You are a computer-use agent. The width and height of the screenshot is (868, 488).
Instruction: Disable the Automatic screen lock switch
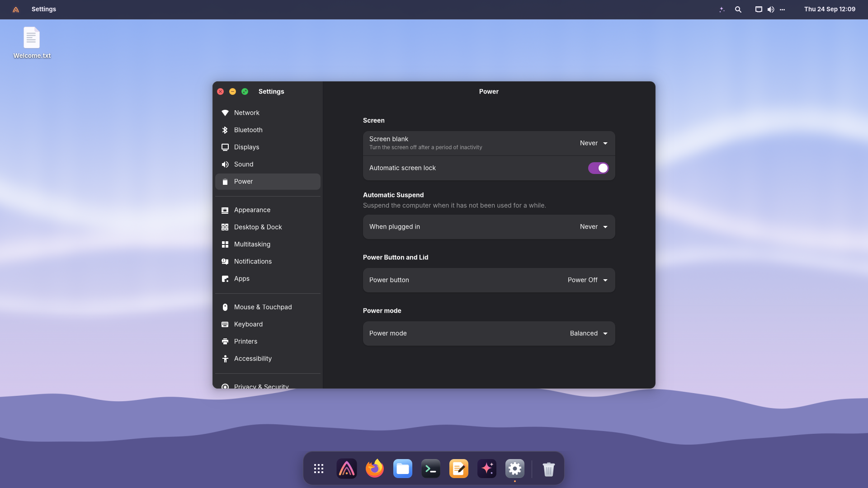(598, 168)
